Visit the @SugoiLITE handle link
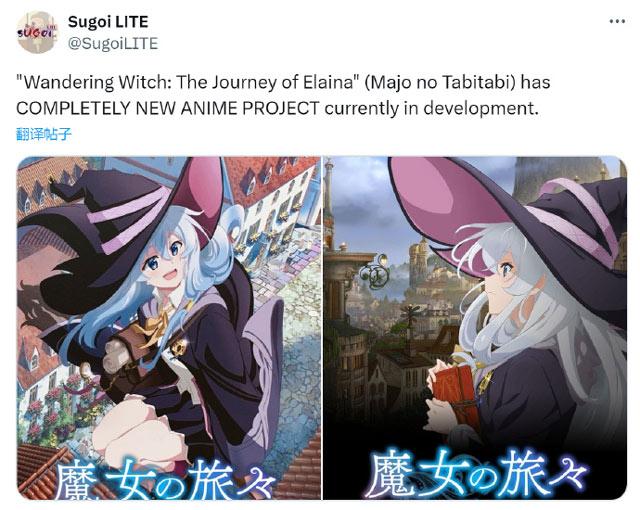This screenshot has width=640, height=510. 113,44
